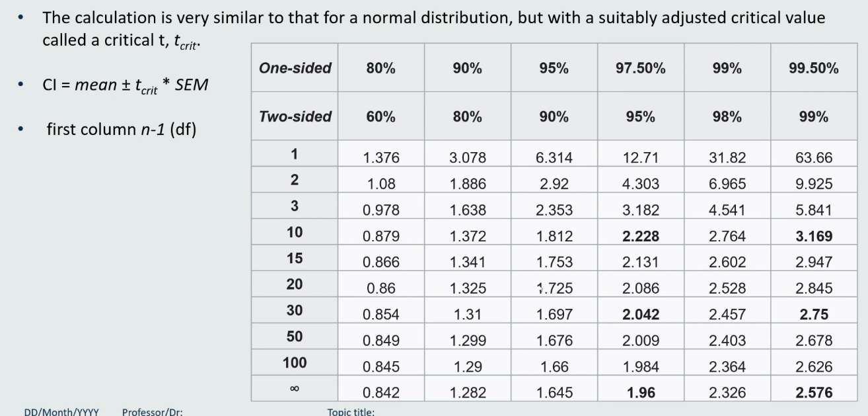Viewport: 868px width, 416px height.
Task: Select the Professor/Dr: footer label
Action: pyautogui.click(x=153, y=411)
